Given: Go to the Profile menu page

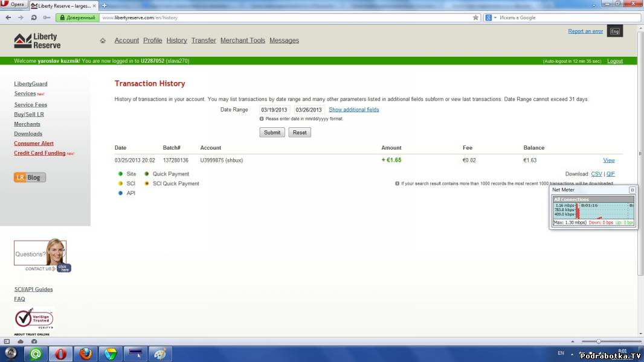Looking at the screenshot, I should click(x=152, y=40).
